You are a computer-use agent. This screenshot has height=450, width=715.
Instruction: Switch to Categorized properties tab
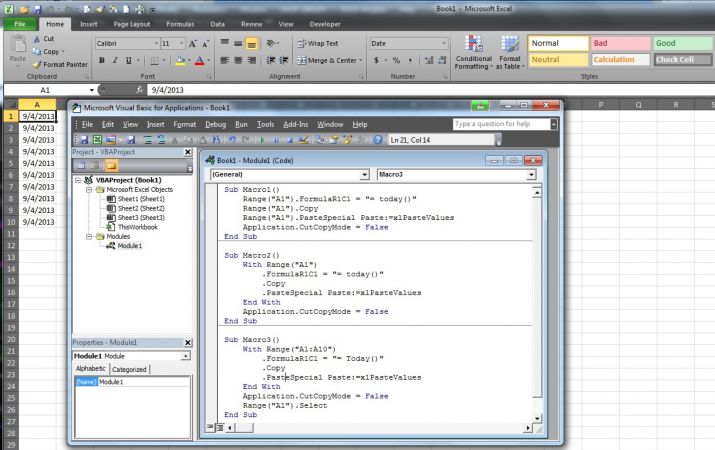[129, 369]
